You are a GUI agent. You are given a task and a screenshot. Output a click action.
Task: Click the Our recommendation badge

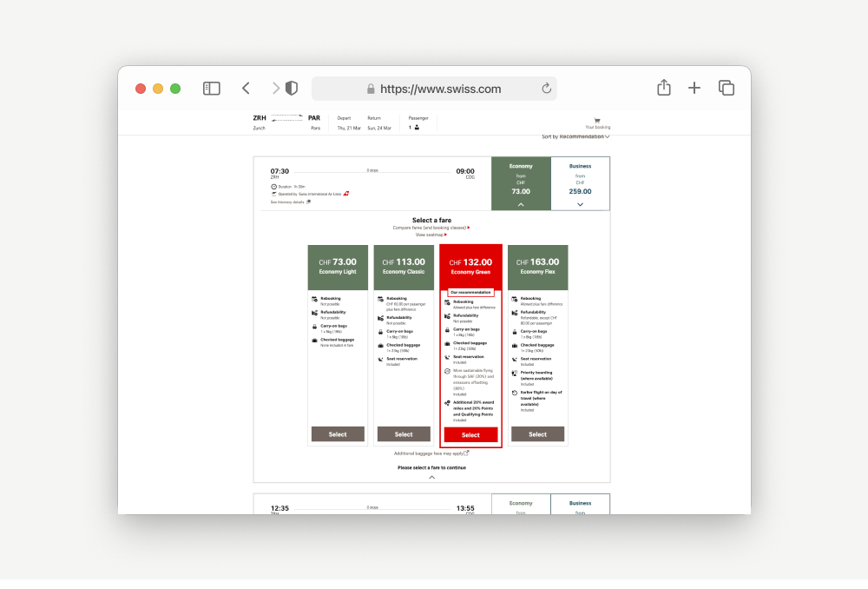[470, 292]
